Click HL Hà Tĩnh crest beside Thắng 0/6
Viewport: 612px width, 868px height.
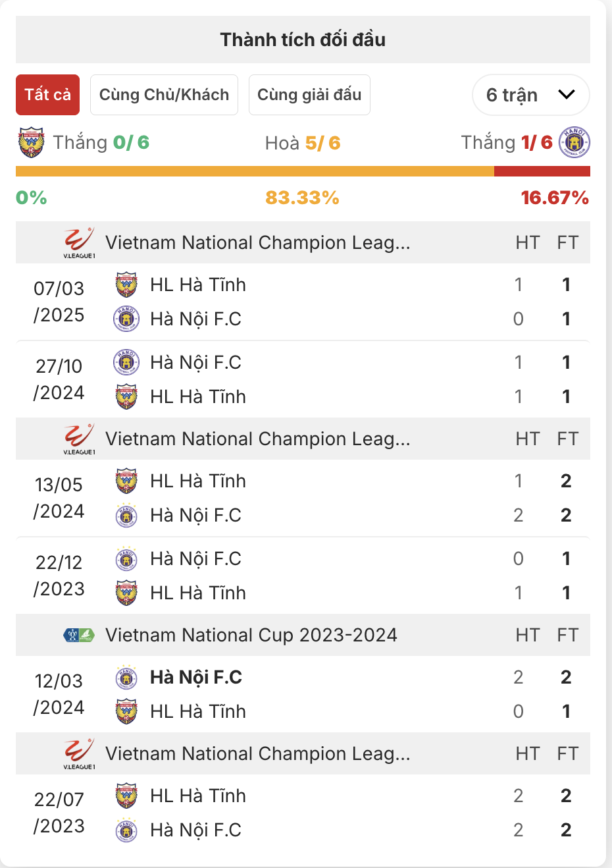[x=31, y=142]
